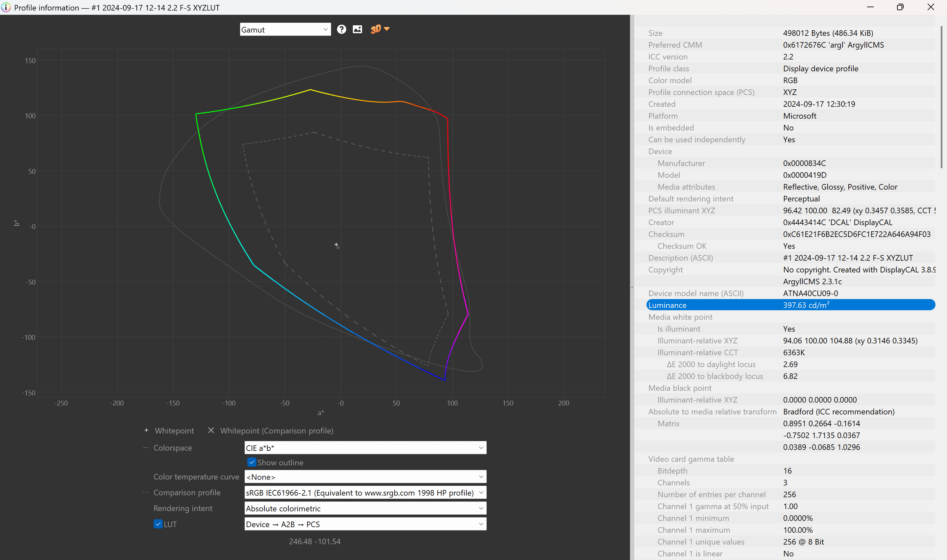Click the help question mark icon
The image size is (947, 560).
341,30
